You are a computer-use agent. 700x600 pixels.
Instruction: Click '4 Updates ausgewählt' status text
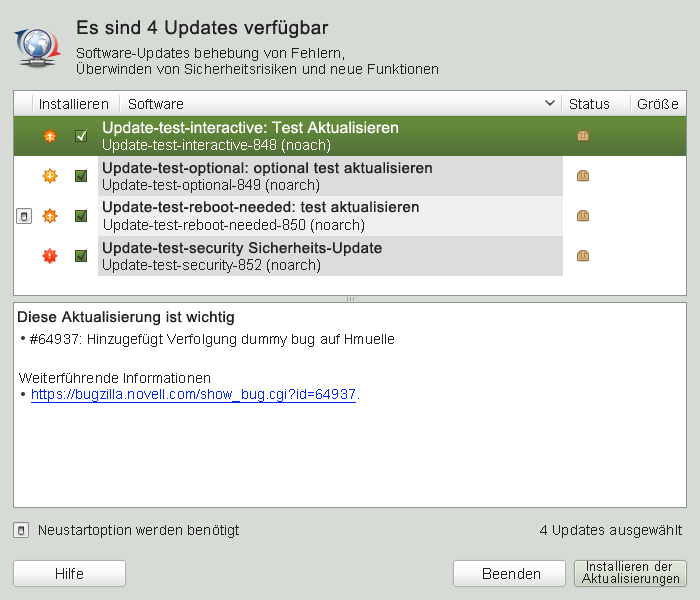611,530
